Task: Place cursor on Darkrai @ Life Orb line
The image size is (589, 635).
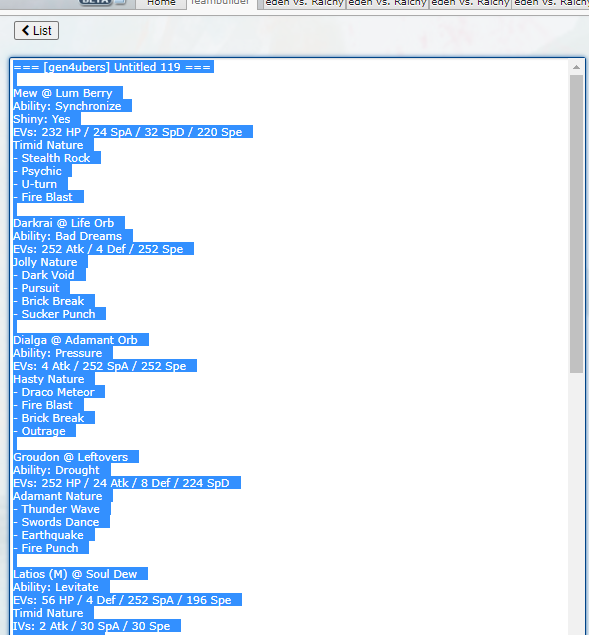Action: coord(64,223)
